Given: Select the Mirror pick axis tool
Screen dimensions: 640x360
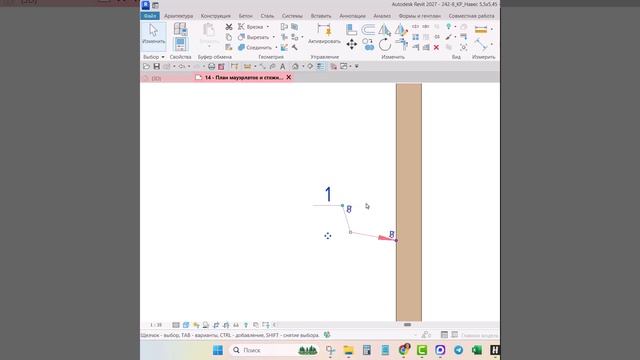Looking at the screenshot, I should click(384, 29).
